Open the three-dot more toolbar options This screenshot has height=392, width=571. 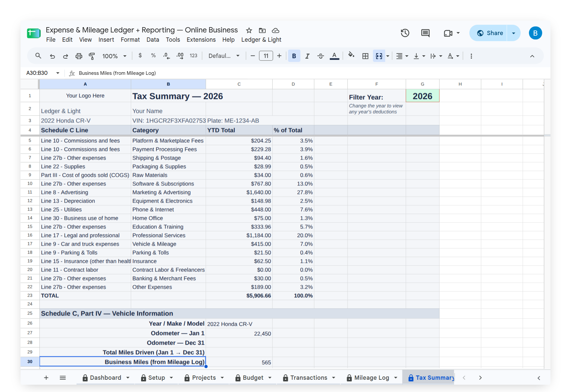(x=471, y=56)
